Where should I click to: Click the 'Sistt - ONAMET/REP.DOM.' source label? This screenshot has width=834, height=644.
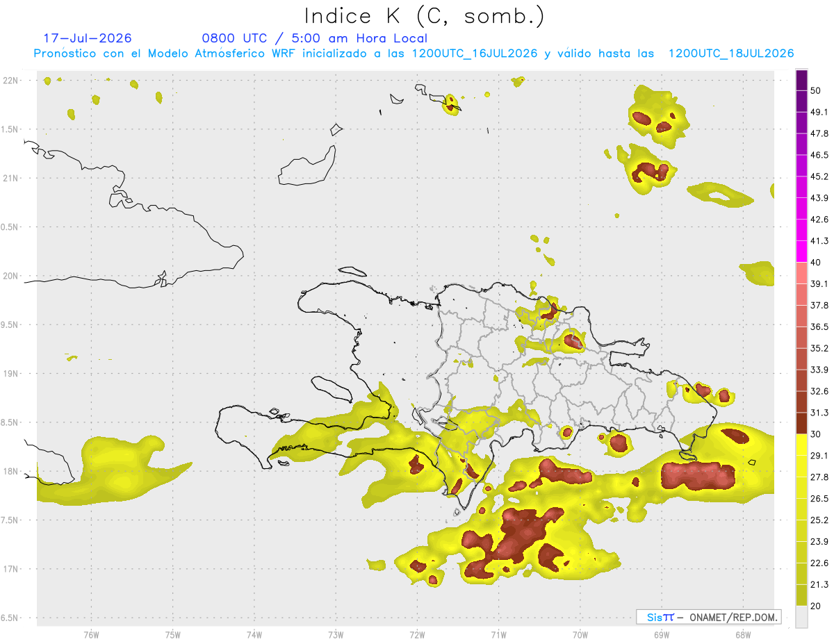pyautogui.click(x=709, y=617)
